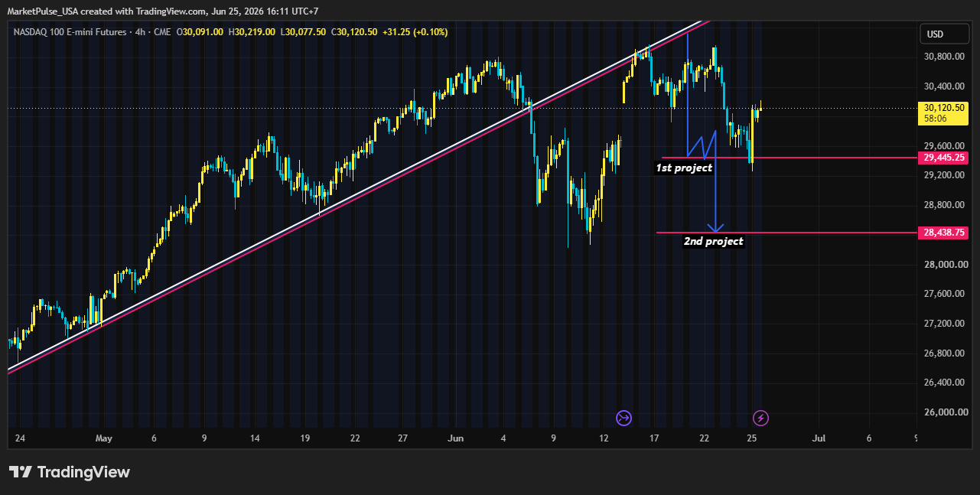Click the L30,077.50 low value
980x495 pixels.
pyautogui.click(x=304, y=32)
